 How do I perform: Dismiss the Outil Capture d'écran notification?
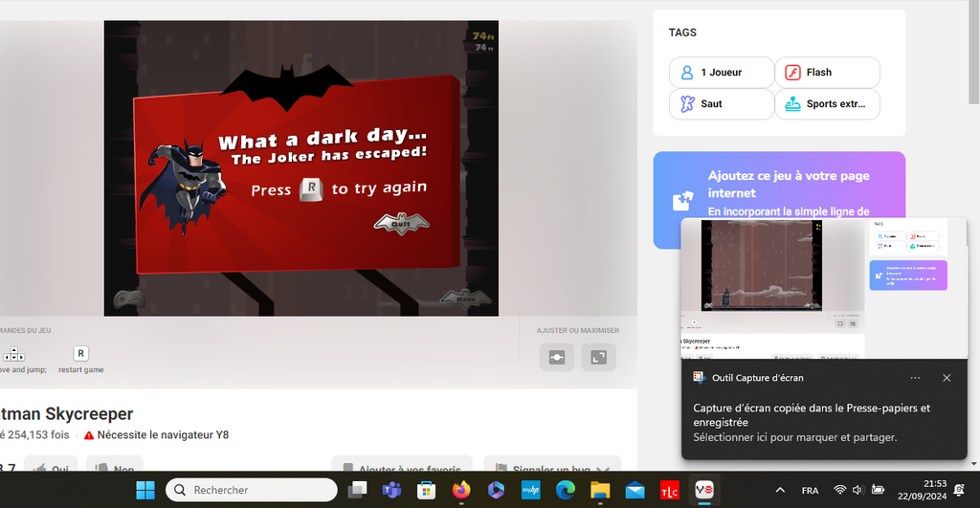pyautogui.click(x=947, y=378)
